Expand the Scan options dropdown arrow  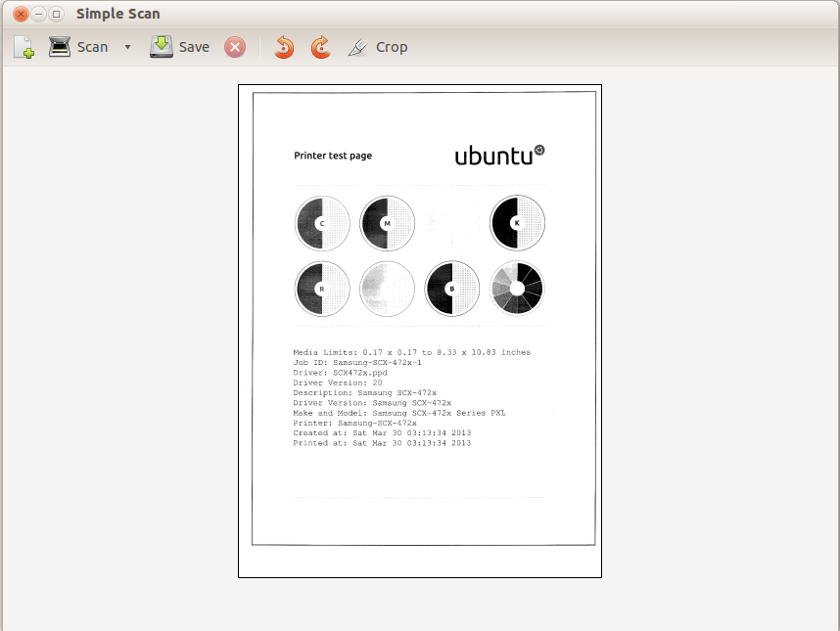[x=127, y=47]
